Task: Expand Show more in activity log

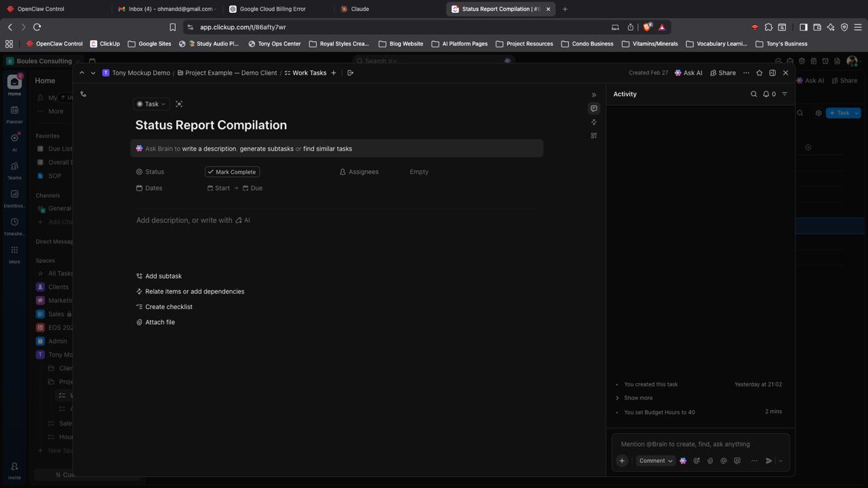Action: pyautogui.click(x=637, y=399)
